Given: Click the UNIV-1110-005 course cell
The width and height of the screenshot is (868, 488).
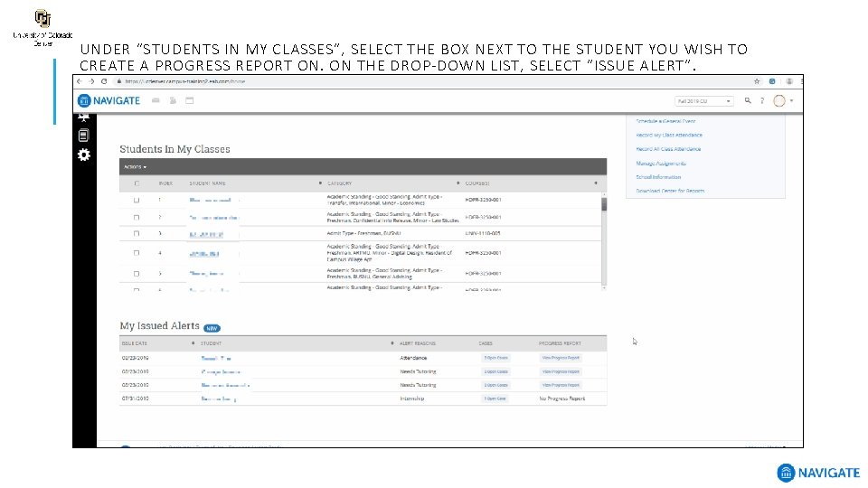Looking at the screenshot, I should point(483,233).
